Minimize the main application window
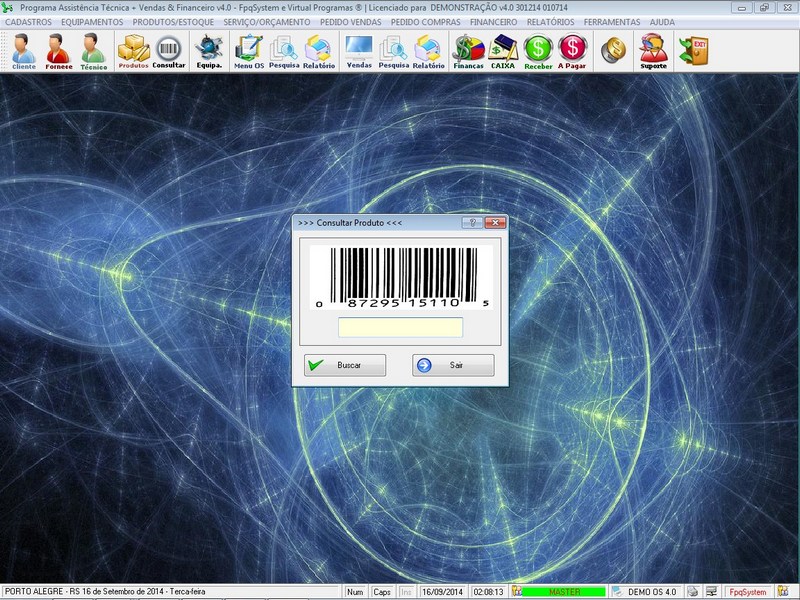Viewport: 800px width, 600px height. tap(742, 8)
